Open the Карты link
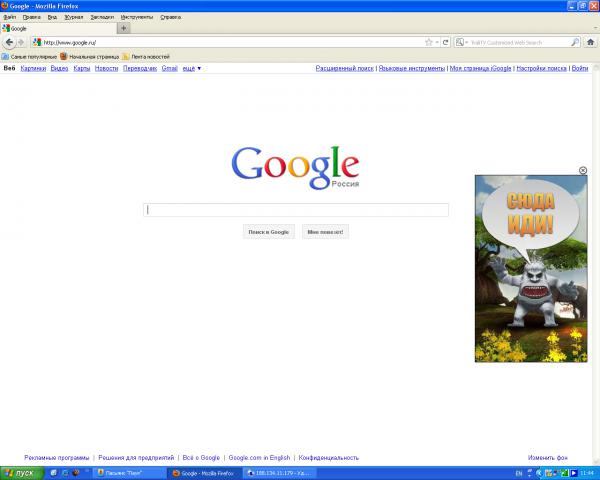 (82, 69)
